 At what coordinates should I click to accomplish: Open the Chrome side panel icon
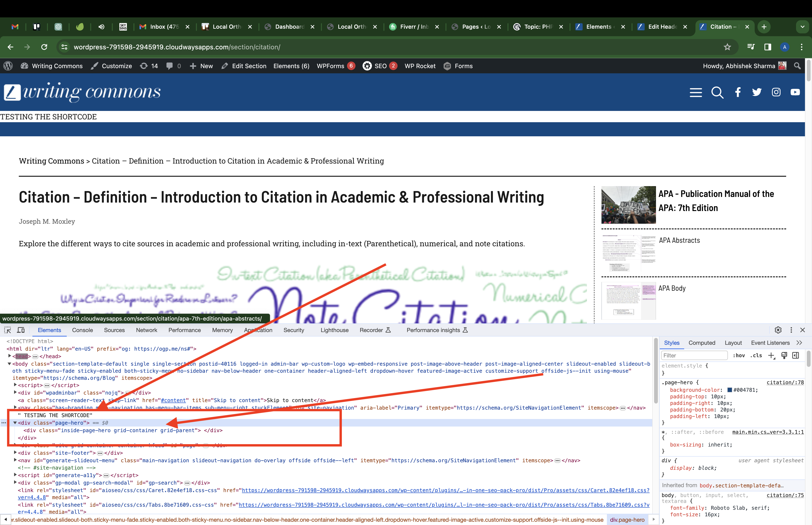pos(768,47)
